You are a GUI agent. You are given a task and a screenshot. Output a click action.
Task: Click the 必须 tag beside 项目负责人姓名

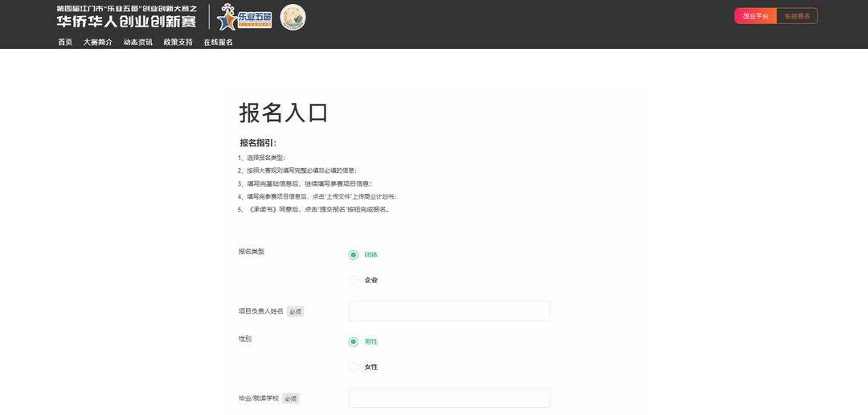pyautogui.click(x=296, y=311)
